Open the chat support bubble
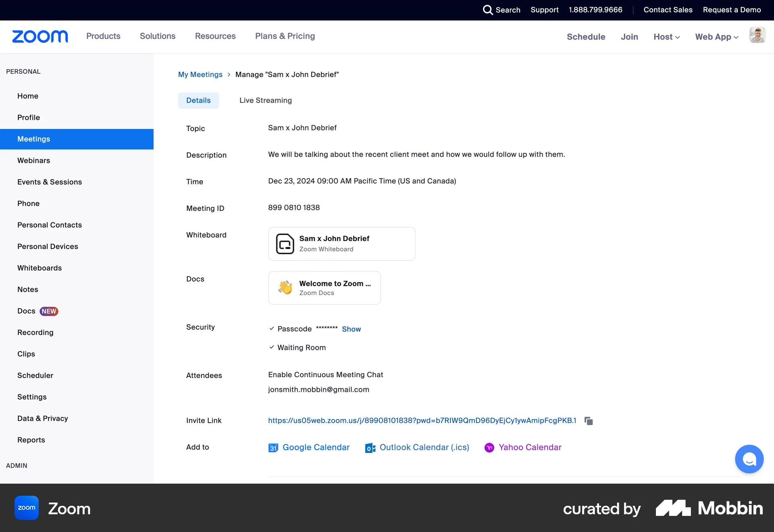This screenshot has height=532, width=774. (x=749, y=459)
